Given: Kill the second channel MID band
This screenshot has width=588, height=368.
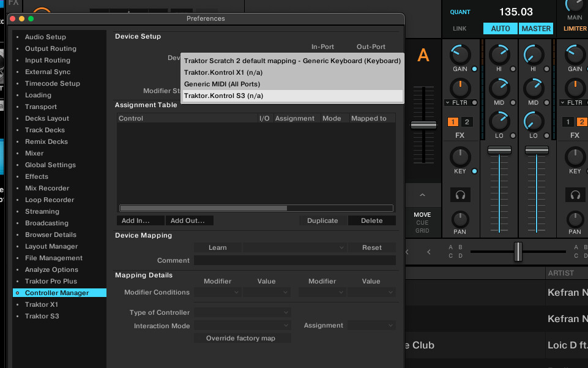Looking at the screenshot, I should click(547, 102).
